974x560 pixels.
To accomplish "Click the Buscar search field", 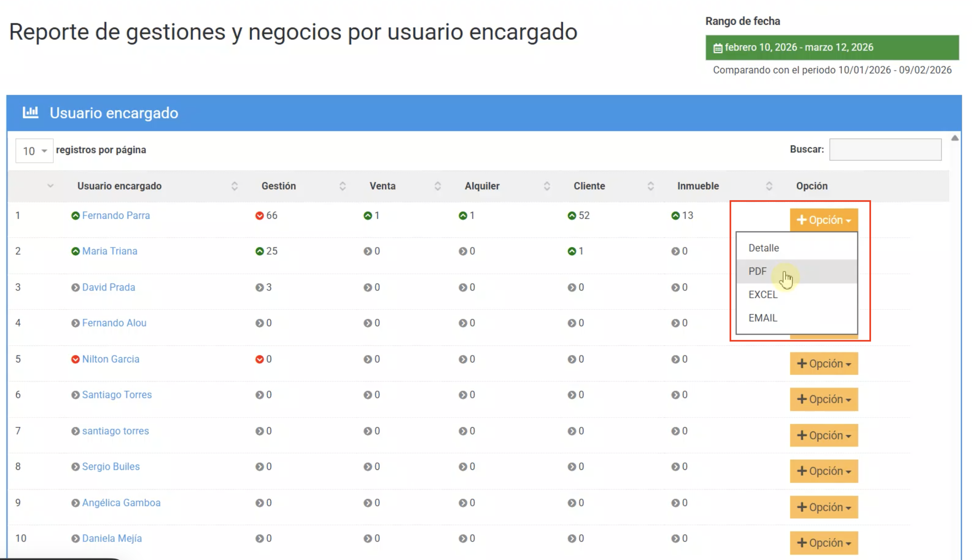I will [x=885, y=150].
